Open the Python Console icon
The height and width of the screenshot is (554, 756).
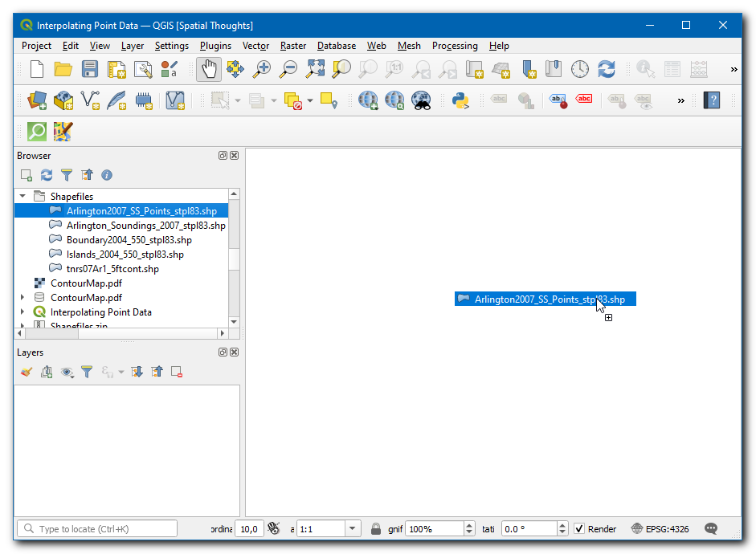[x=460, y=100]
